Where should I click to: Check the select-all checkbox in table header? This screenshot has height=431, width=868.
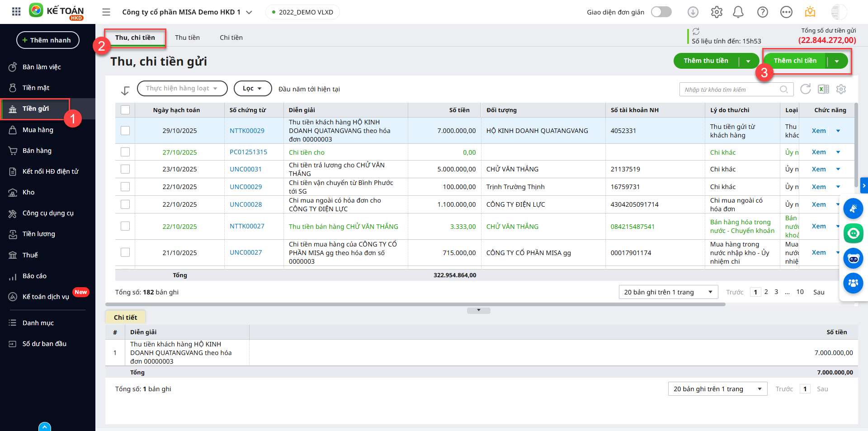pyautogui.click(x=125, y=110)
